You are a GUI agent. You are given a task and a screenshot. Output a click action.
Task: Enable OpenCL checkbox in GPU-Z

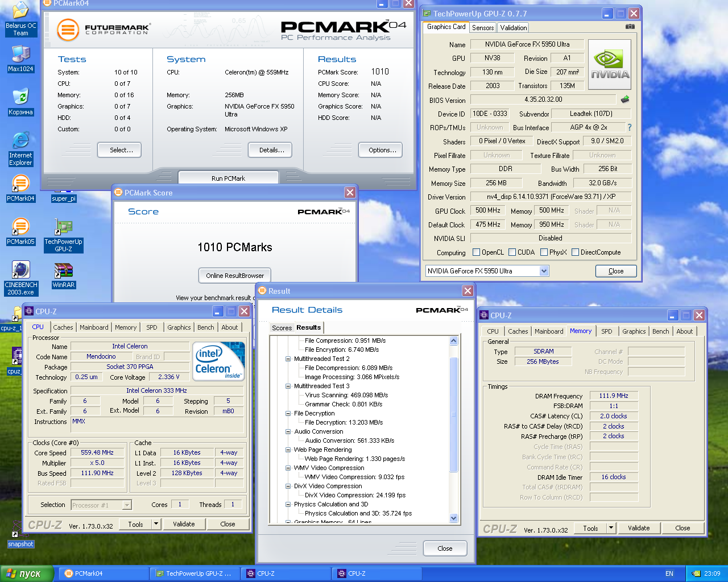coord(477,252)
